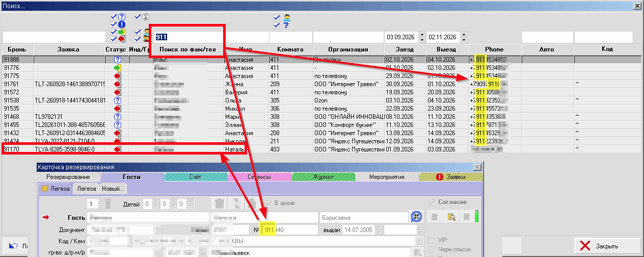Open the Новый... guest sub-tab
Viewport: 644px width, 257px height.
coord(112,188)
